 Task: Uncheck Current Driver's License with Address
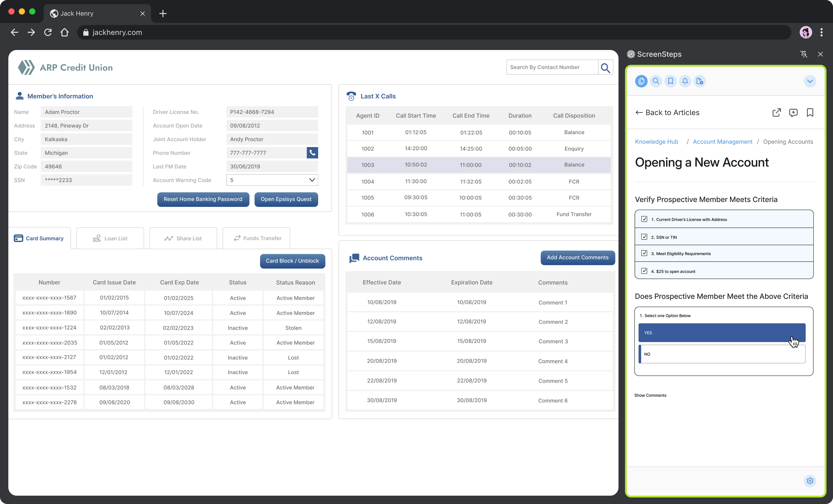tap(644, 219)
